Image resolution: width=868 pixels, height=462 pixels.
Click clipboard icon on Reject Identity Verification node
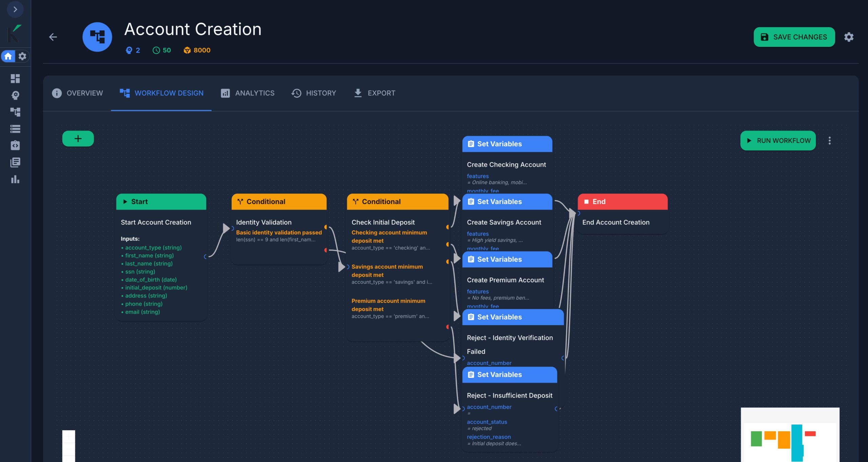tap(471, 317)
